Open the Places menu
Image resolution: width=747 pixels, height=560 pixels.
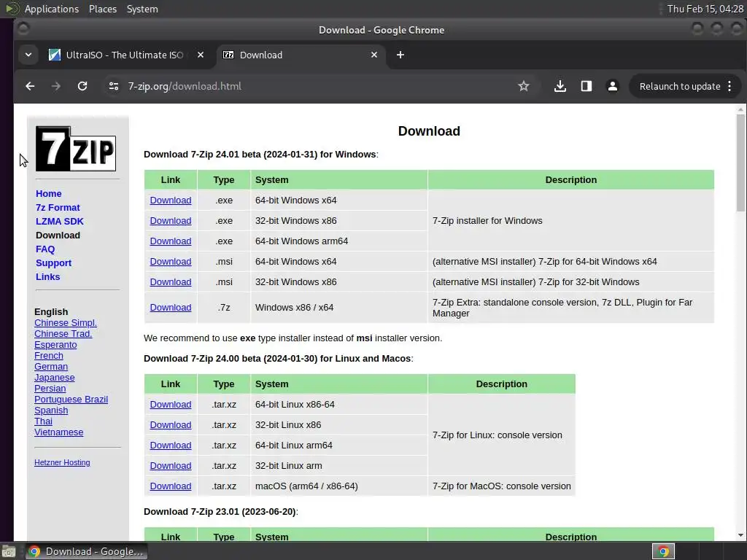103,9
